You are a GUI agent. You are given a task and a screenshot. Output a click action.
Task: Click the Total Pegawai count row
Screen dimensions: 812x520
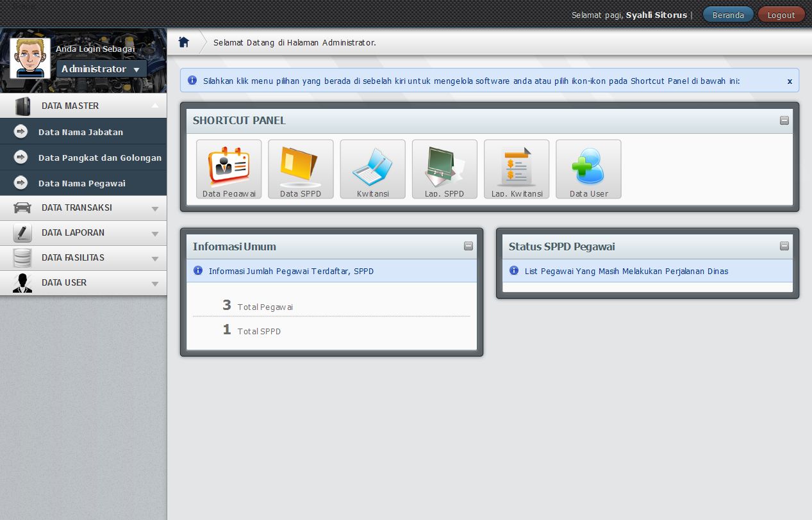coord(331,305)
